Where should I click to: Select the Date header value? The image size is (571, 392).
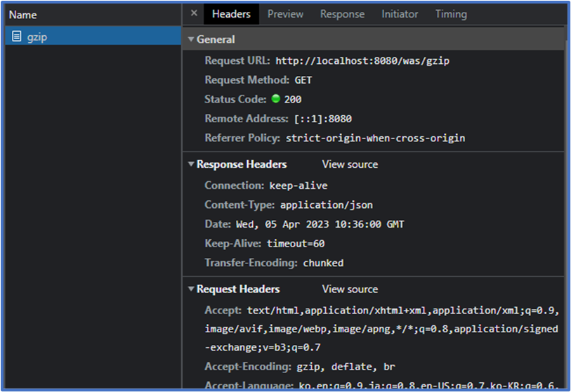click(320, 224)
